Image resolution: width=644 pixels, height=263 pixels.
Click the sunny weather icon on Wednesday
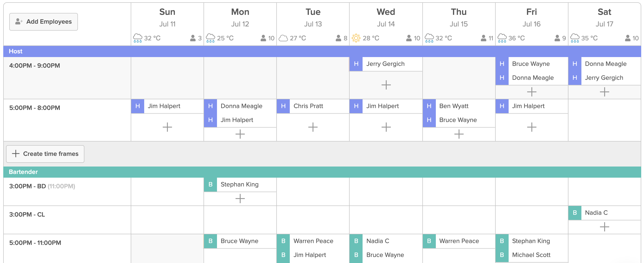point(356,38)
